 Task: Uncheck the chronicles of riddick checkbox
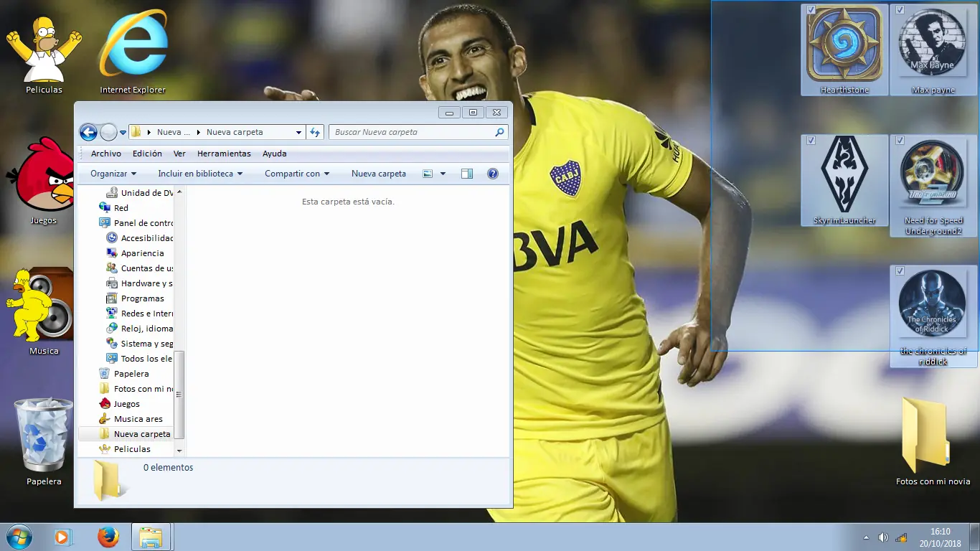click(x=900, y=271)
